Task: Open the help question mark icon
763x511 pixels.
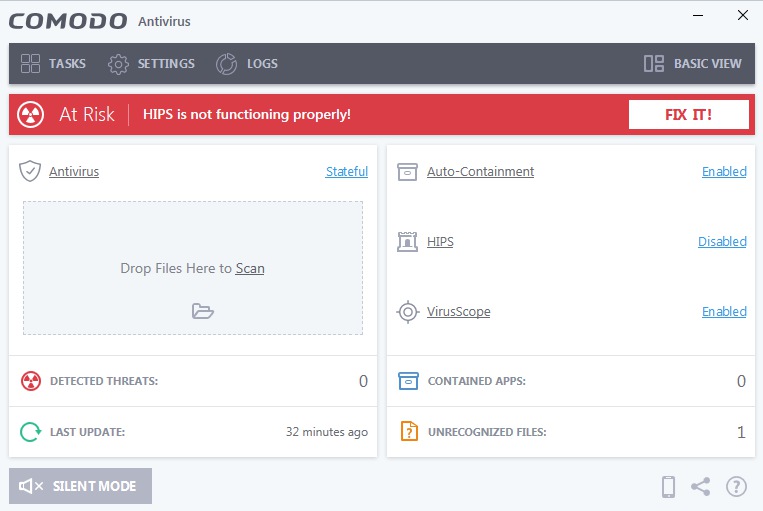Action: [736, 487]
